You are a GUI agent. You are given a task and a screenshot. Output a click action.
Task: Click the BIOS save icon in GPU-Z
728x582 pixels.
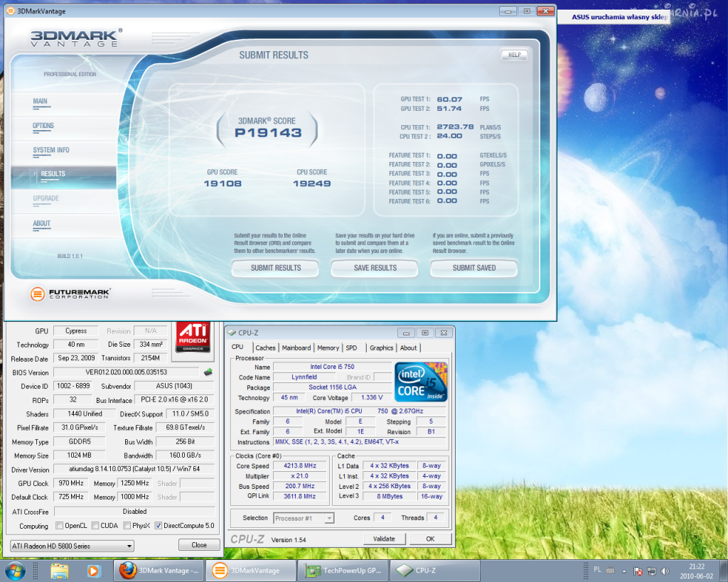208,372
